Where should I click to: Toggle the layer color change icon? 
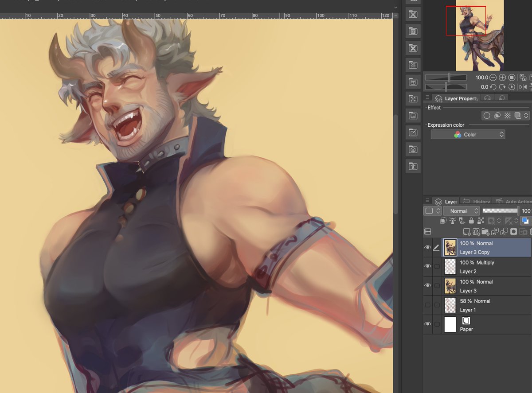pos(525,221)
